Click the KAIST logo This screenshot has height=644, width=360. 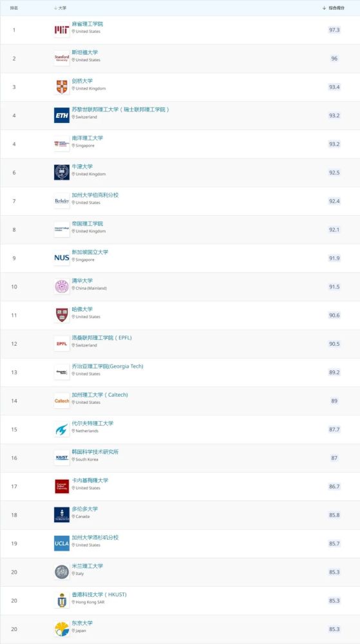coord(62,458)
